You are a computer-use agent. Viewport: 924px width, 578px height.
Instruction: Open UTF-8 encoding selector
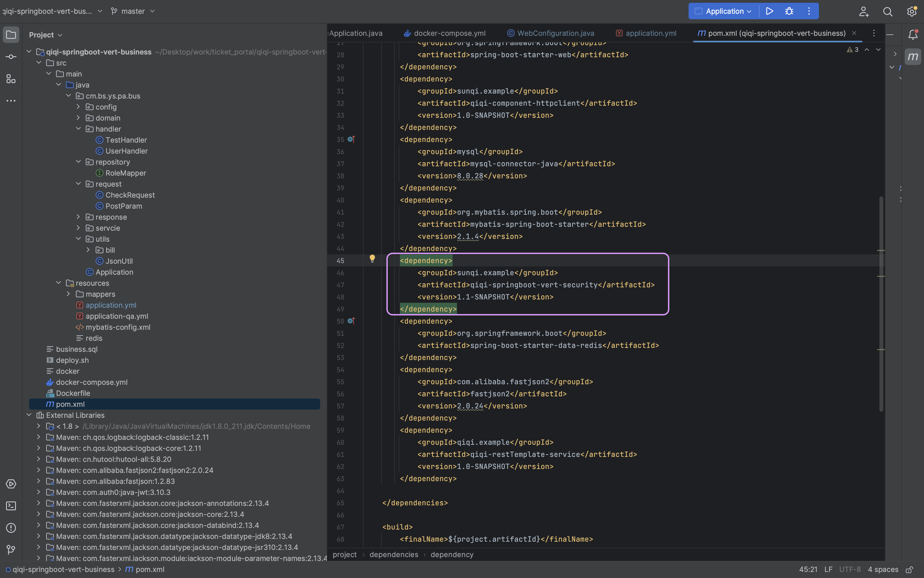[x=850, y=569]
